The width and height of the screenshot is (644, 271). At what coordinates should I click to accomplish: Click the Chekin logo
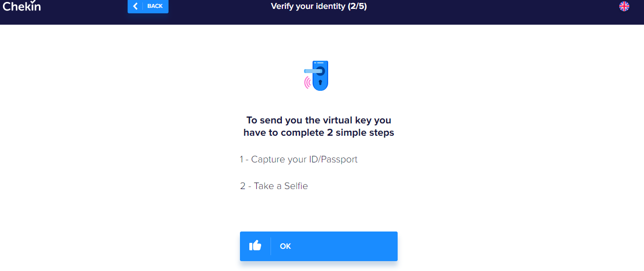21,6
